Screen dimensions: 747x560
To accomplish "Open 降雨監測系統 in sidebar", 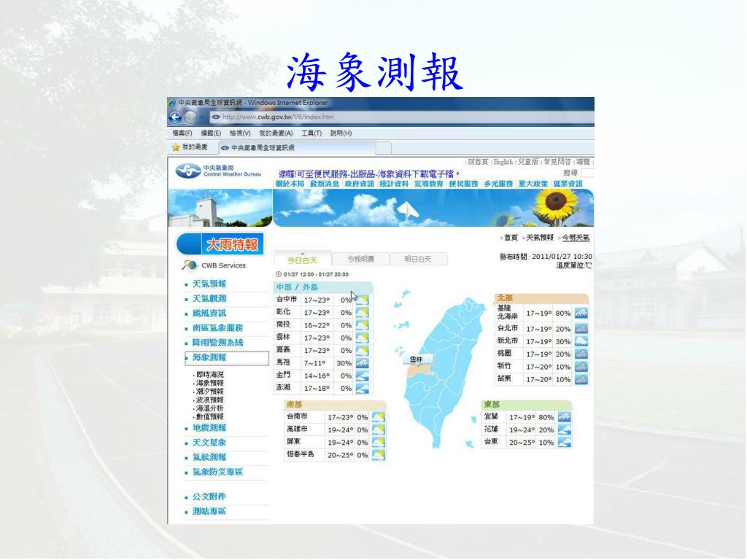I will 217,343.
